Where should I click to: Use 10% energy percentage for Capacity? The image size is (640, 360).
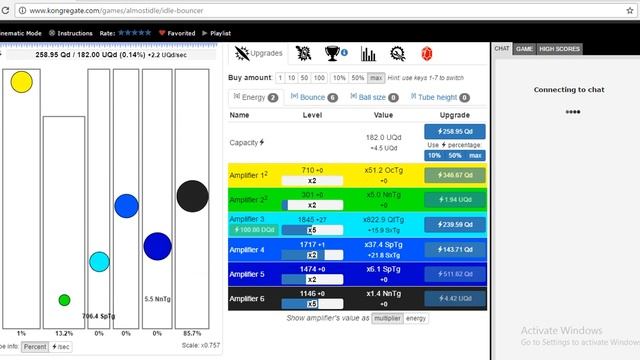[434, 156]
